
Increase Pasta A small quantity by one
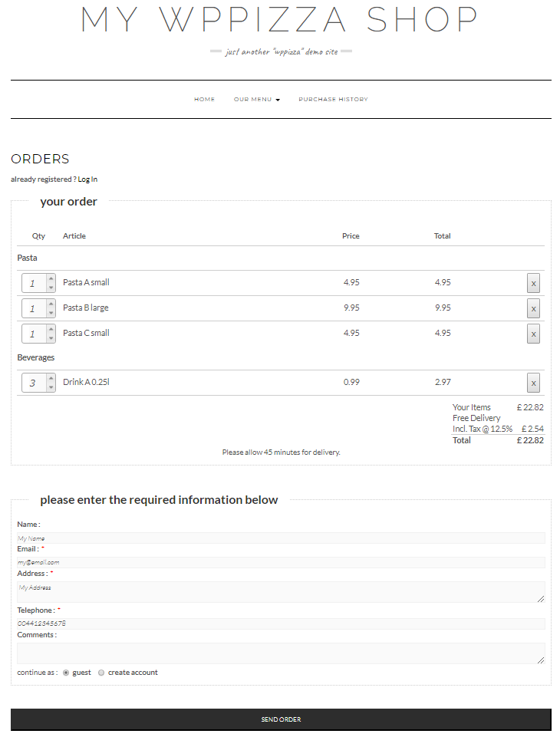[x=51, y=278]
